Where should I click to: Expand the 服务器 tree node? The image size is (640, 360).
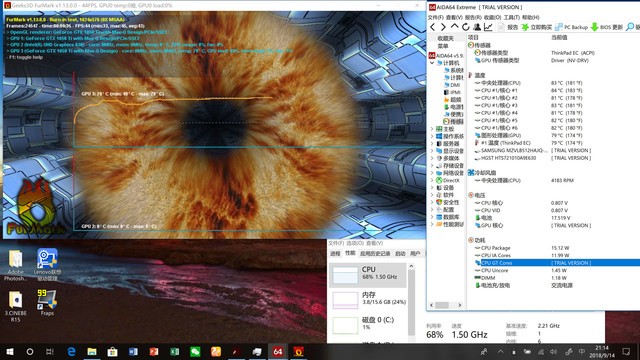[x=432, y=144]
